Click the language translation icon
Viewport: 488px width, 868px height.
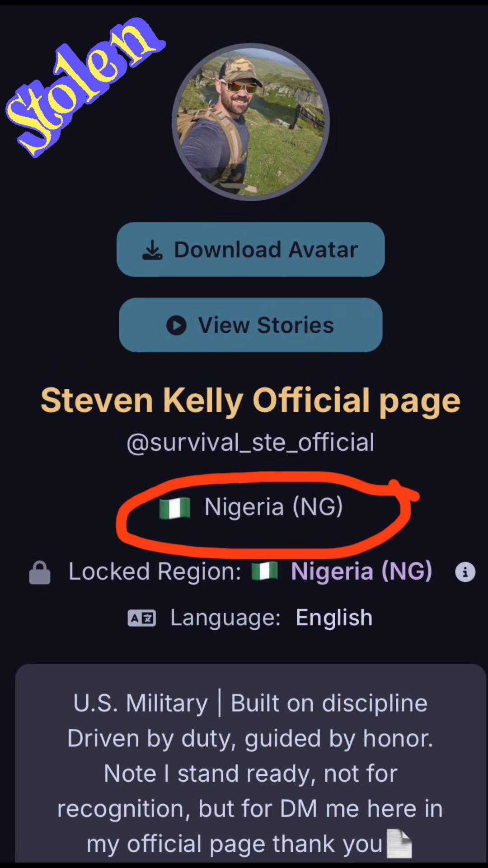[141, 618]
